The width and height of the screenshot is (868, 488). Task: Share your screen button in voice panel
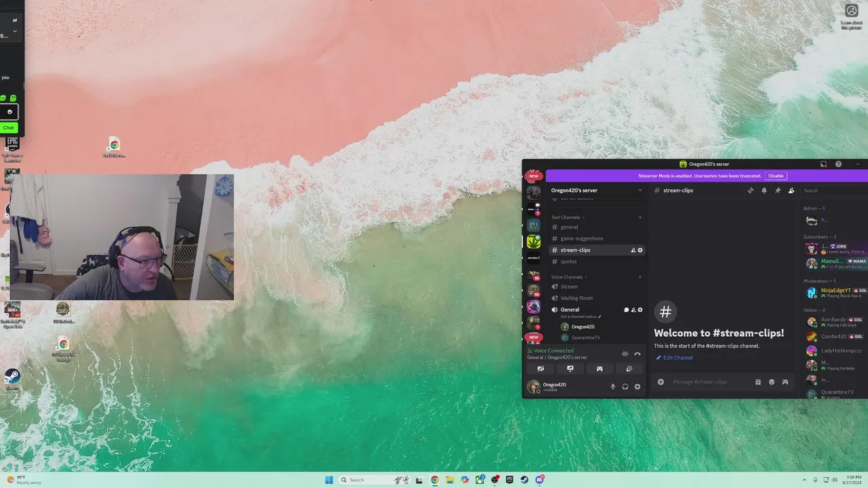[570, 369]
